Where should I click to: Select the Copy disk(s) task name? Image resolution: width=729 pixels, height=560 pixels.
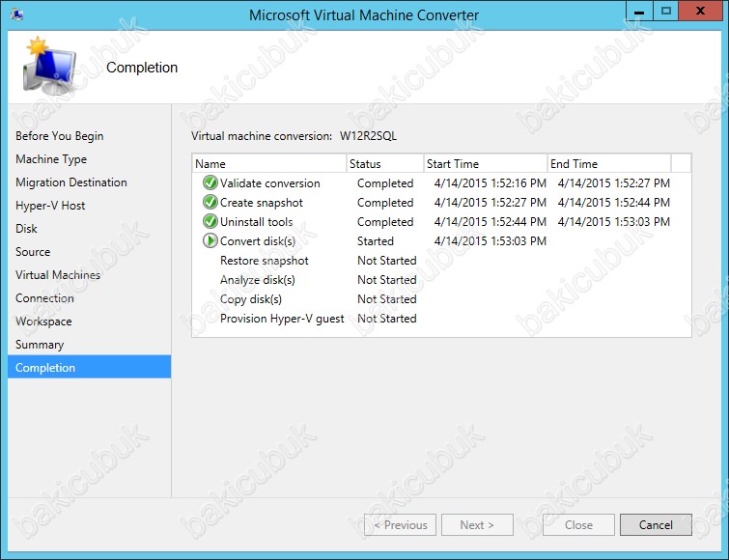[x=251, y=298]
